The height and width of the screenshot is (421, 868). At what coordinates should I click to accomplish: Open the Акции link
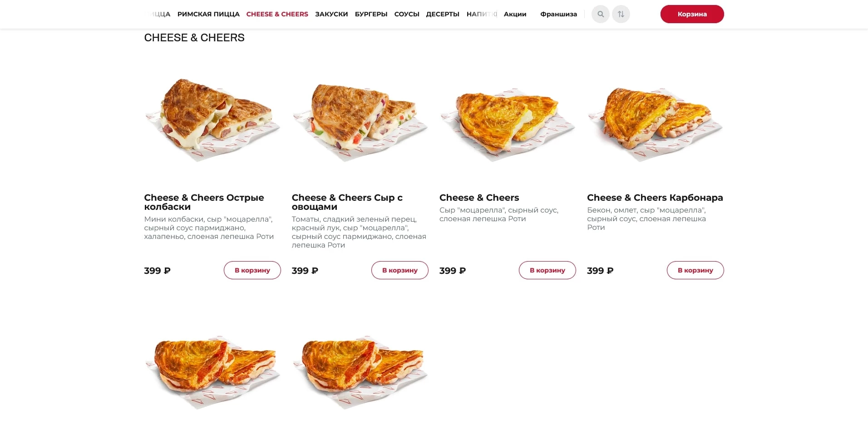coord(515,14)
